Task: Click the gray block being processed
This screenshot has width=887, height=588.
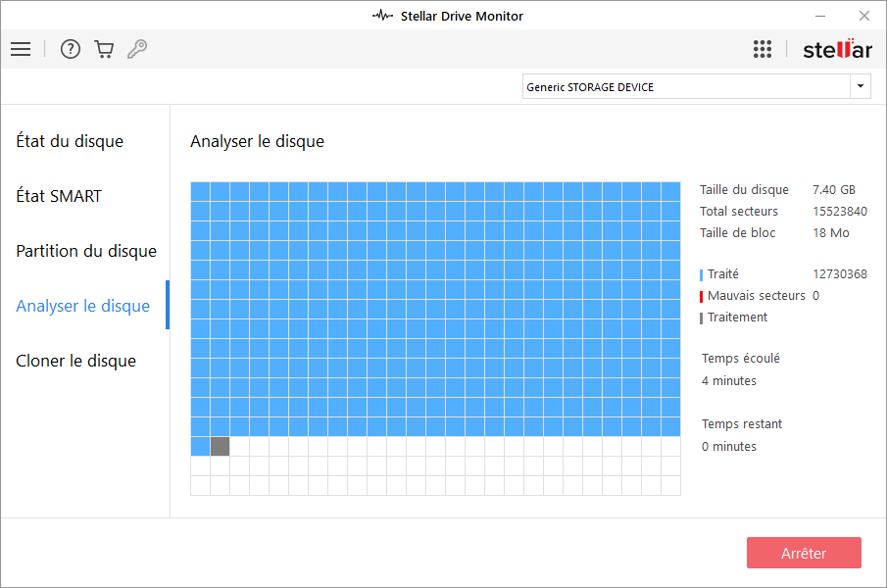Action: [x=220, y=446]
